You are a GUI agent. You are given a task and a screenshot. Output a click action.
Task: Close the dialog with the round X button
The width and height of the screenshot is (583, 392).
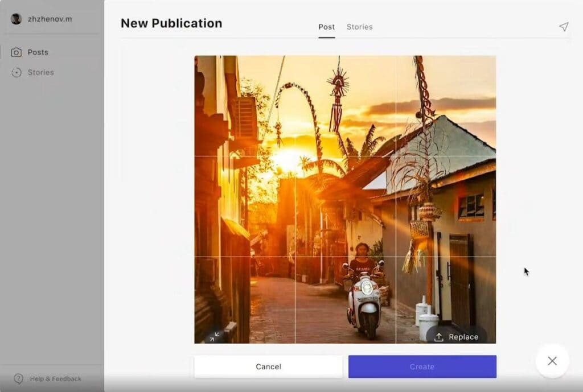[552, 361]
